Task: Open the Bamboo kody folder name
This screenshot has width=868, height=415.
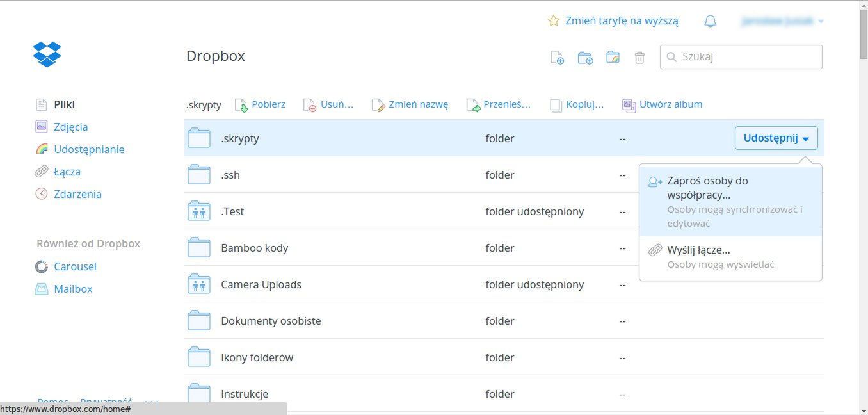Action: tap(255, 248)
